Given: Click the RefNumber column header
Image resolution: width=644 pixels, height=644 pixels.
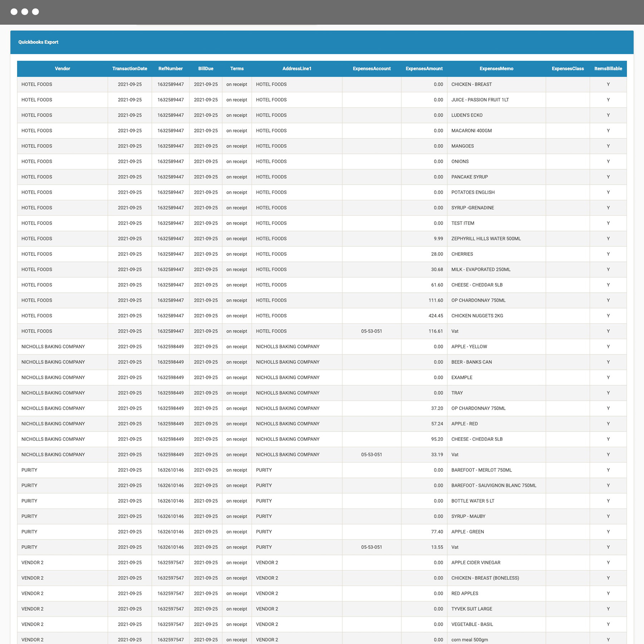Looking at the screenshot, I should 171,68.
